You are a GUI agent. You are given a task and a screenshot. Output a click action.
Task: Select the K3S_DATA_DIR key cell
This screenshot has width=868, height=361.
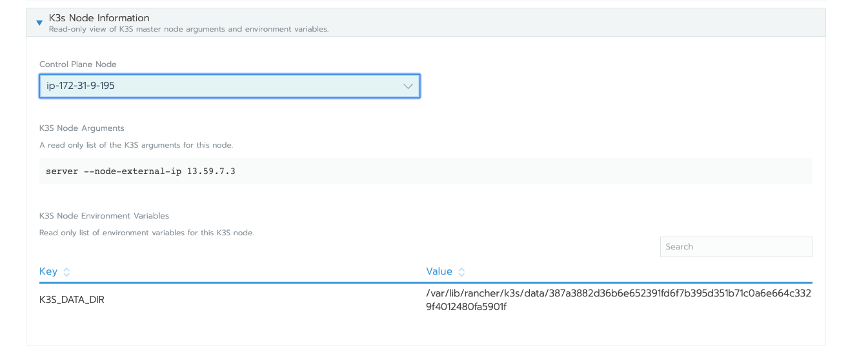[72, 300]
